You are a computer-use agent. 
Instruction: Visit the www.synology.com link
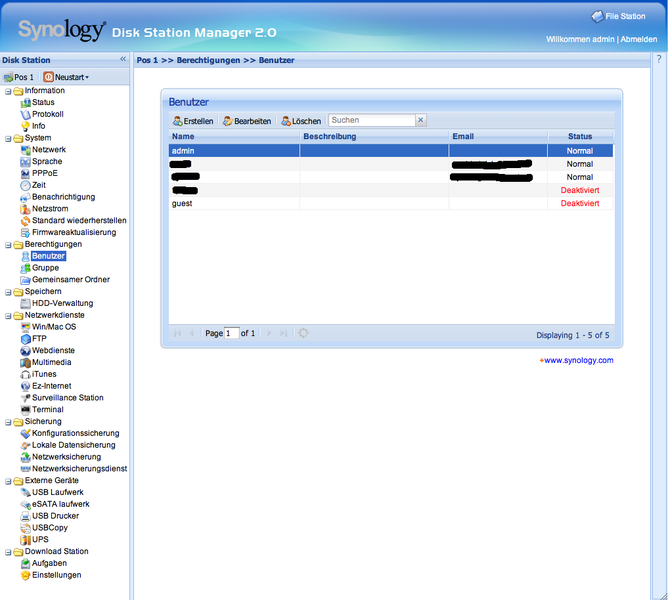[x=578, y=360]
